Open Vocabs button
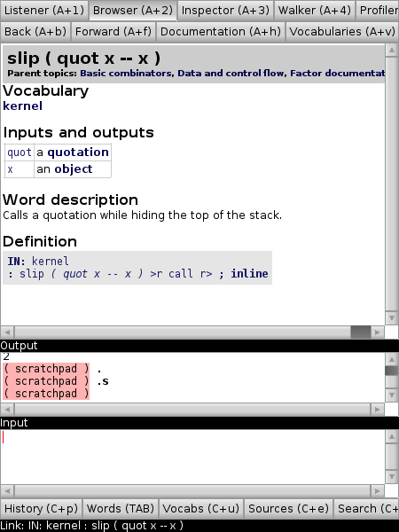This screenshot has height=532, width=399. [201, 509]
